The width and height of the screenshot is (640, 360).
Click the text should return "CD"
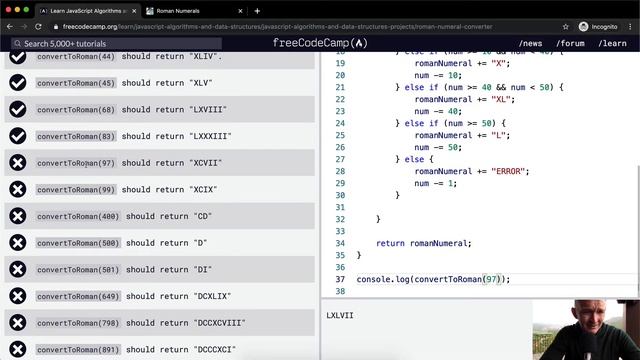tap(169, 216)
